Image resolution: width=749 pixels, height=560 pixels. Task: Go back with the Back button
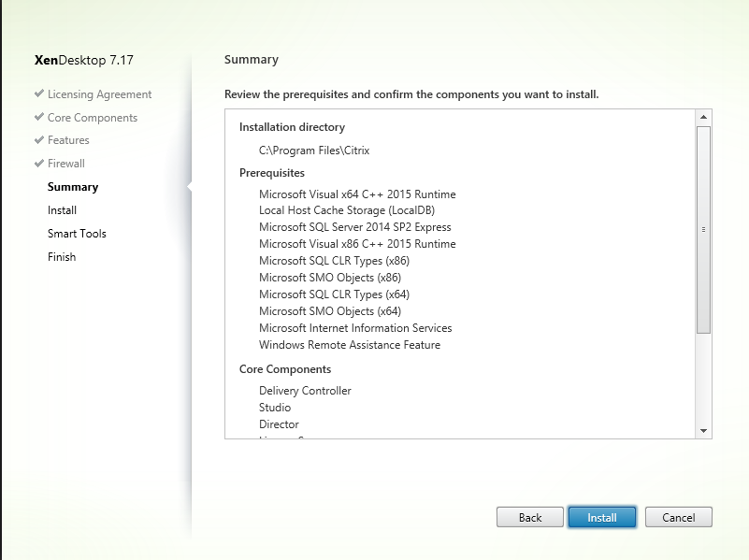(x=530, y=517)
